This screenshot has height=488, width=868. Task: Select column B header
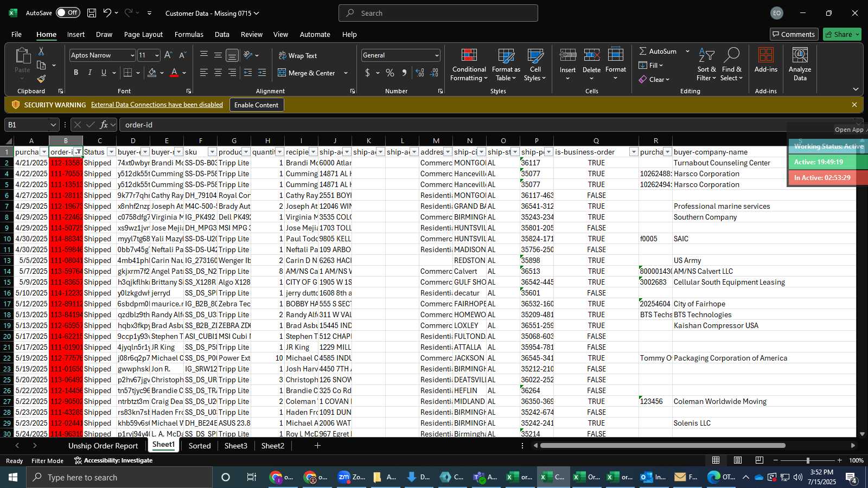(66, 140)
